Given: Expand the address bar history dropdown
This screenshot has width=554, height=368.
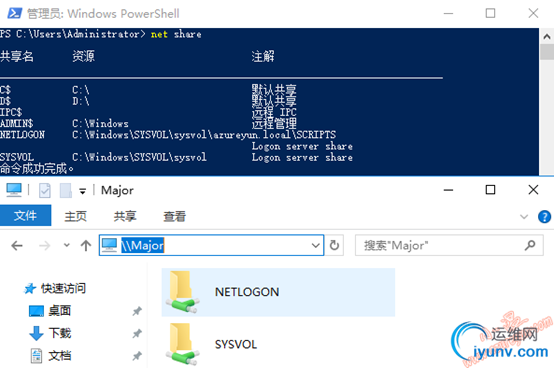Looking at the screenshot, I should click(316, 245).
